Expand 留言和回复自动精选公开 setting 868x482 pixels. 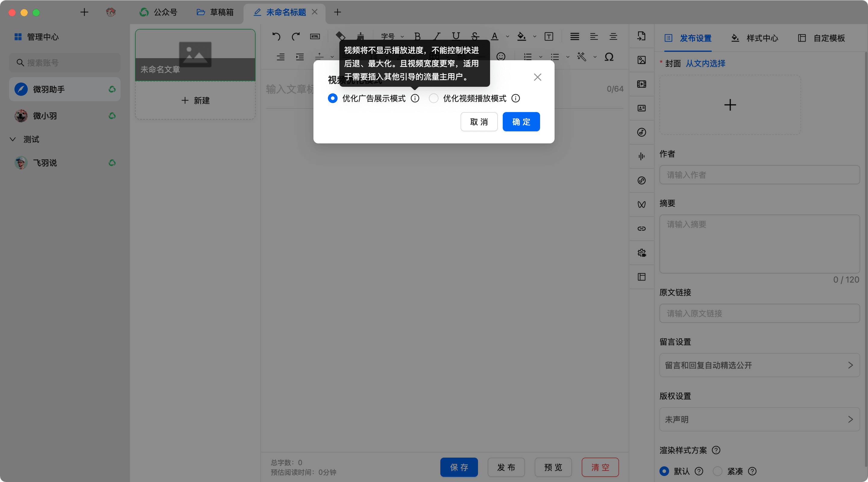tap(759, 365)
